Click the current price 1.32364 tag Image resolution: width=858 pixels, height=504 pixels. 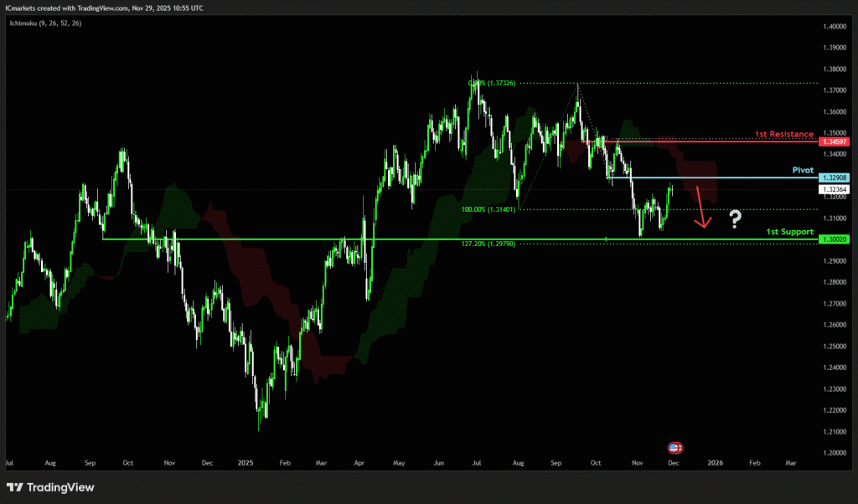pos(835,189)
